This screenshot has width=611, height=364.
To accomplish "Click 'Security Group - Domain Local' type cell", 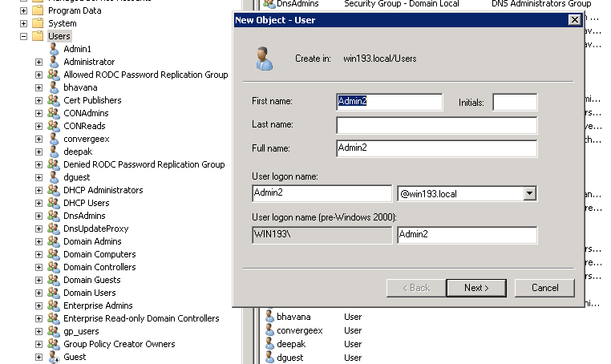I will (x=402, y=4).
